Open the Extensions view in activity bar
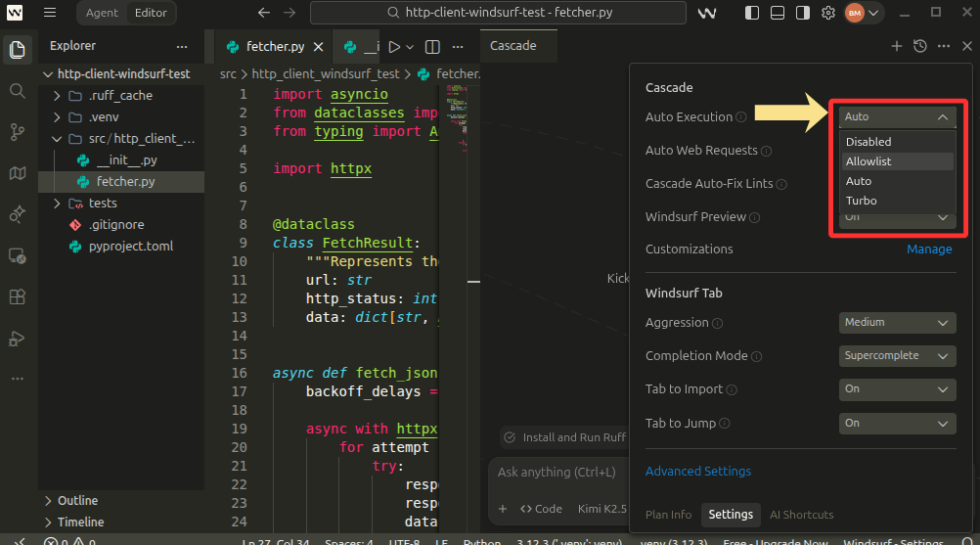This screenshot has height=545, width=980. pyautogui.click(x=18, y=296)
